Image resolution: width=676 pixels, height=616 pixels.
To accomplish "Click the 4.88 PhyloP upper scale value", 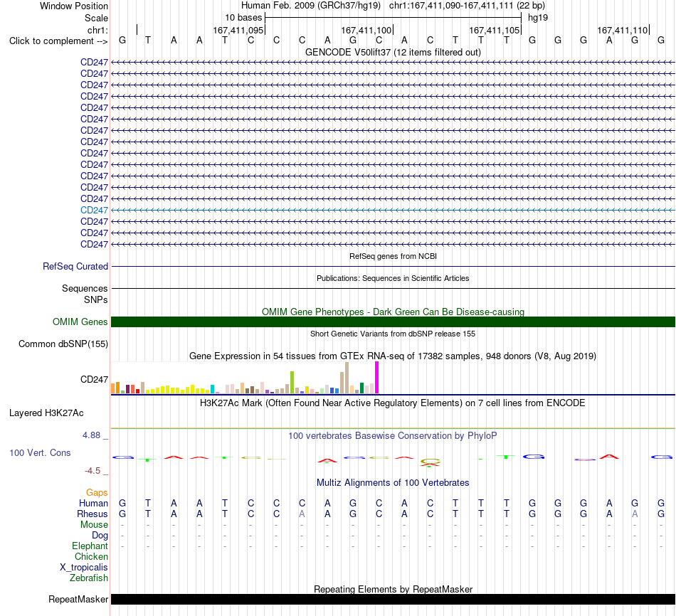I will pyautogui.click(x=91, y=435).
